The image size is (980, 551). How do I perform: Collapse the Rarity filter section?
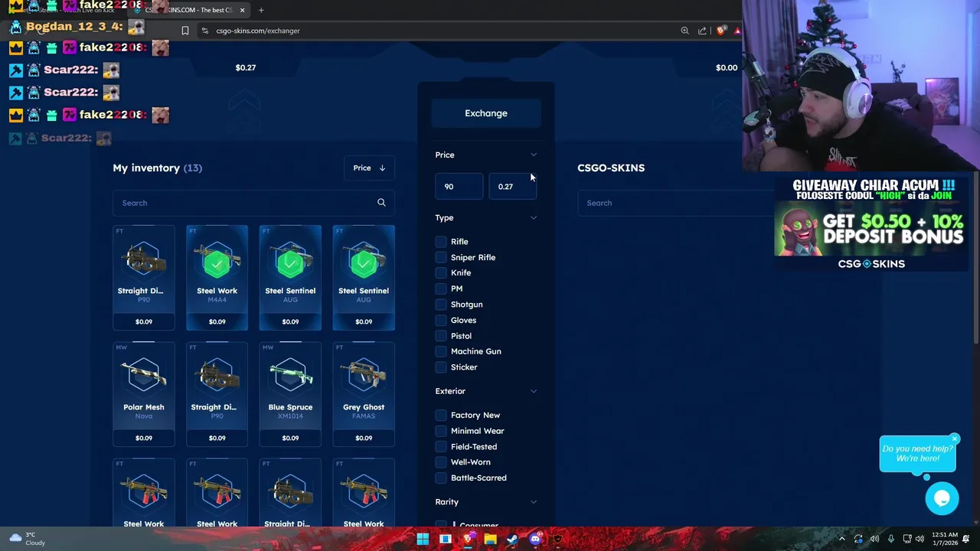coord(534,502)
